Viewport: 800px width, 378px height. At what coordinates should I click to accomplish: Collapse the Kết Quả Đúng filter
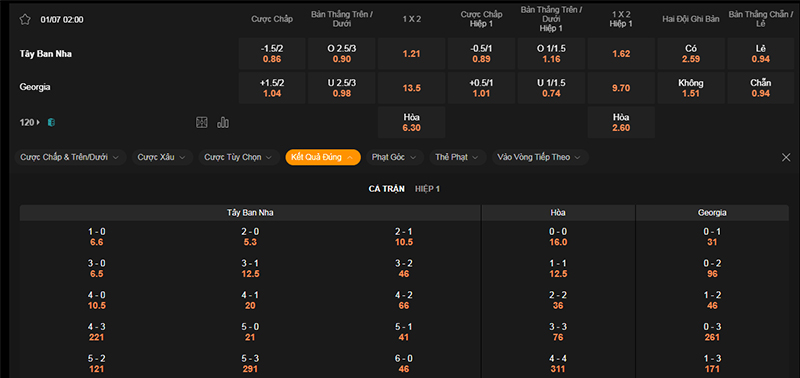tap(323, 157)
